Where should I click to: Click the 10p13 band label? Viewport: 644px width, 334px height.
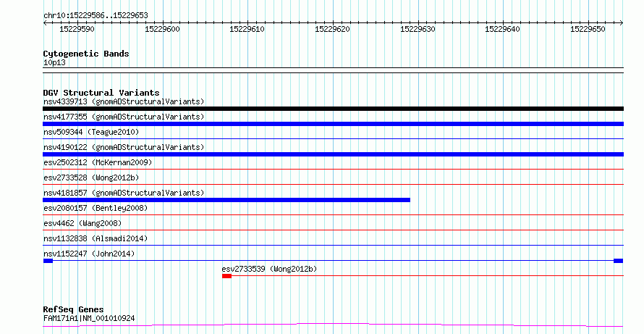pyautogui.click(x=54, y=63)
